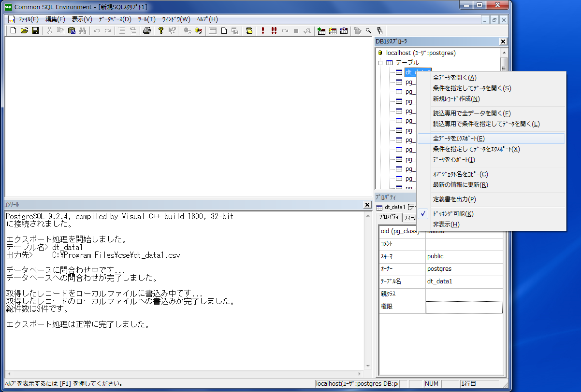Choose 読込専用で条件を指定してデータを開く(L)

point(491,124)
